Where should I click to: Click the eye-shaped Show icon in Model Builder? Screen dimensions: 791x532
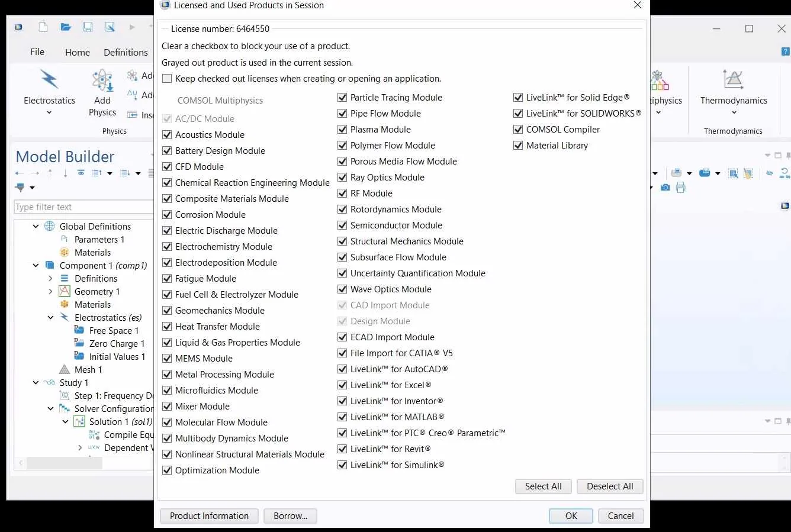coord(81,173)
